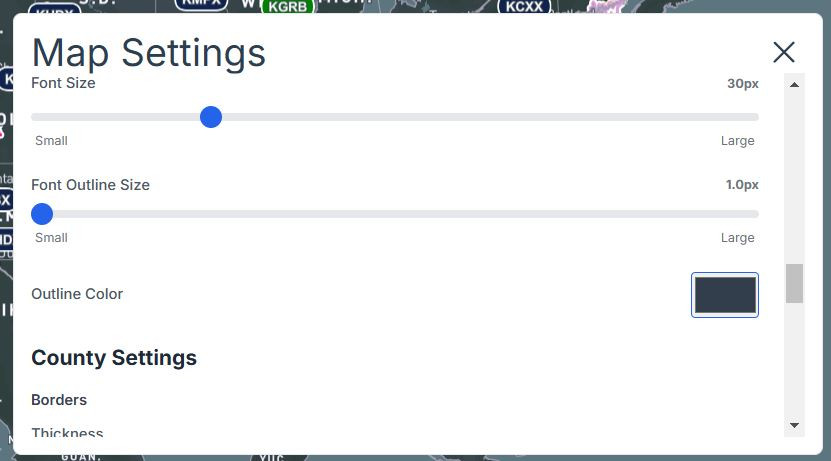Set Font Outline Size track to middle

395,214
